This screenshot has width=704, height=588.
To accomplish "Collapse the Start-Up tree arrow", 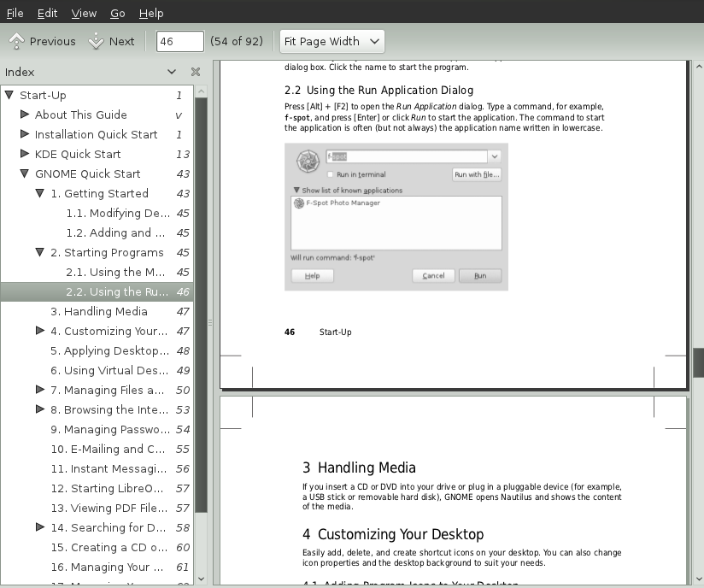I will coord(9,95).
